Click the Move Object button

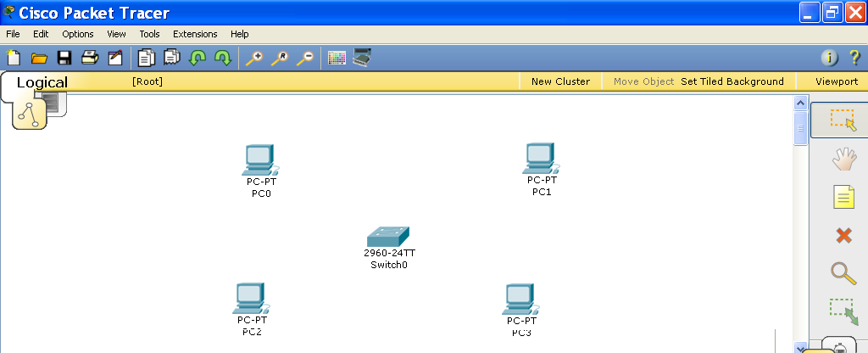[x=644, y=81]
